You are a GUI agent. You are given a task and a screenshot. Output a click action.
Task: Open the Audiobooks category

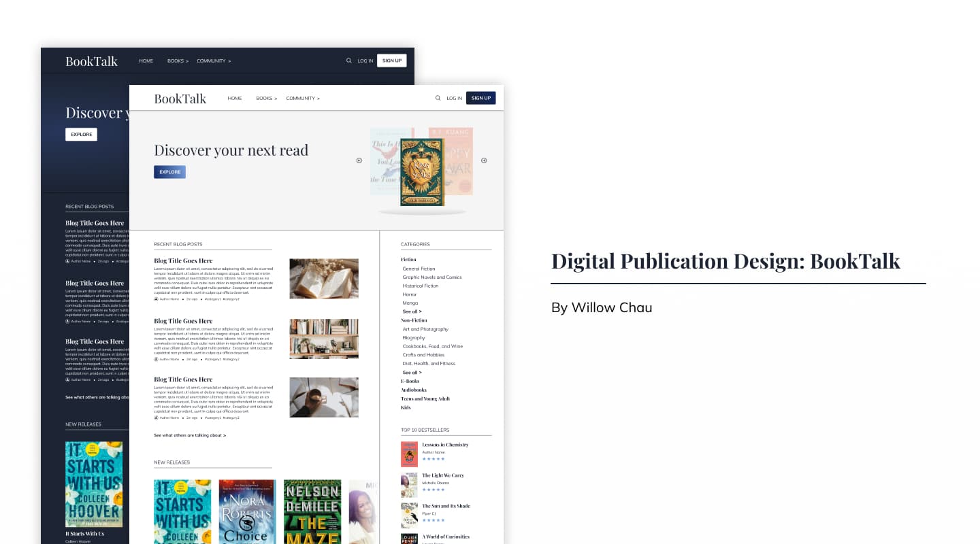coord(414,390)
